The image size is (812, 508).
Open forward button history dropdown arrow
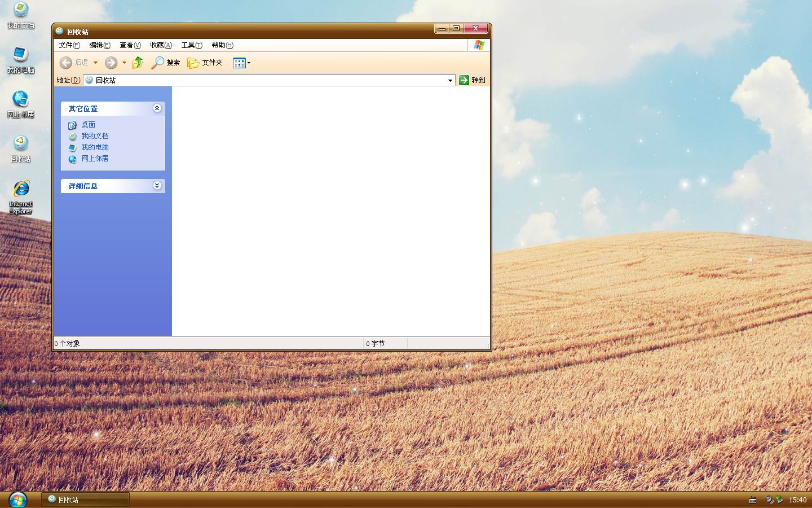[124, 63]
